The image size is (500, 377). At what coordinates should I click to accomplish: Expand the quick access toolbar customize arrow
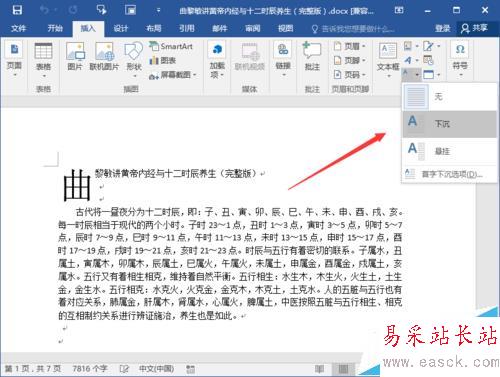(158, 10)
